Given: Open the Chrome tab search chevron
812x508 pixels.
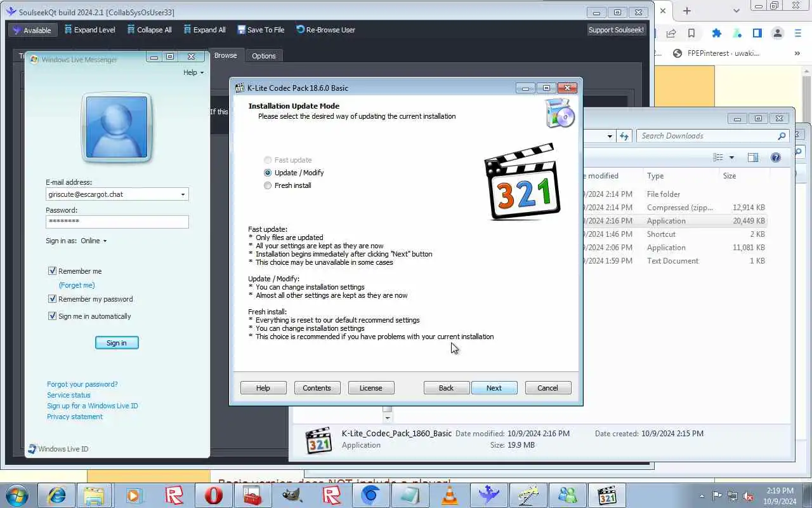Looking at the screenshot, I should point(737,11).
